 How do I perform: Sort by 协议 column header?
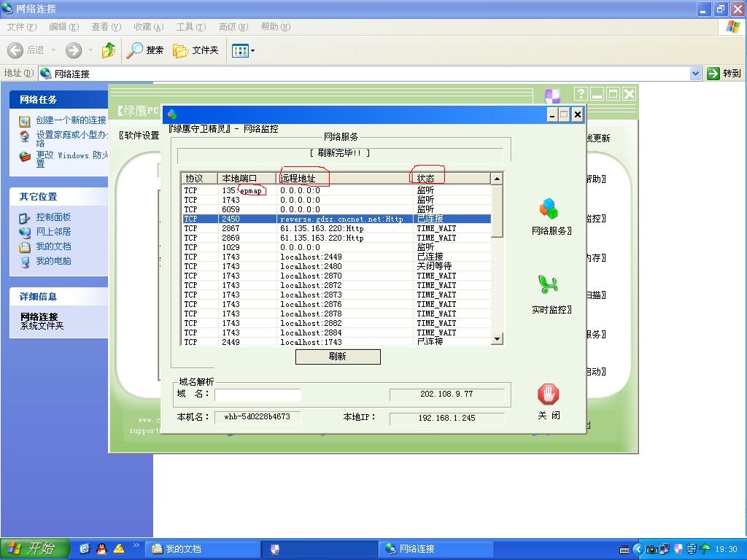[x=200, y=179]
